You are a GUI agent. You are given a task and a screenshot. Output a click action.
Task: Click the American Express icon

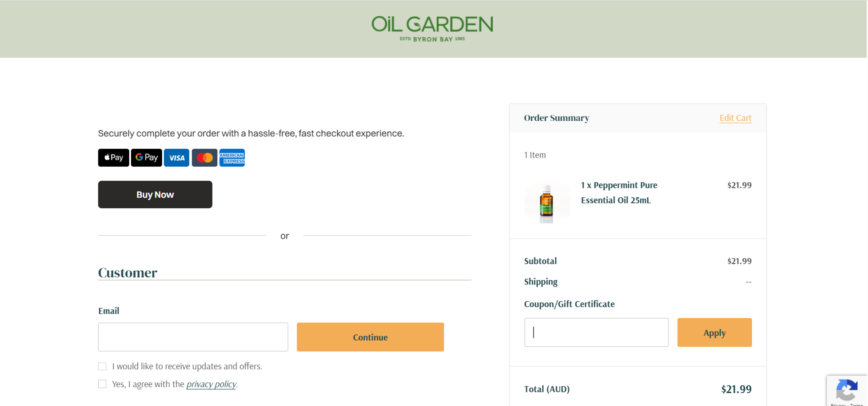tap(232, 158)
